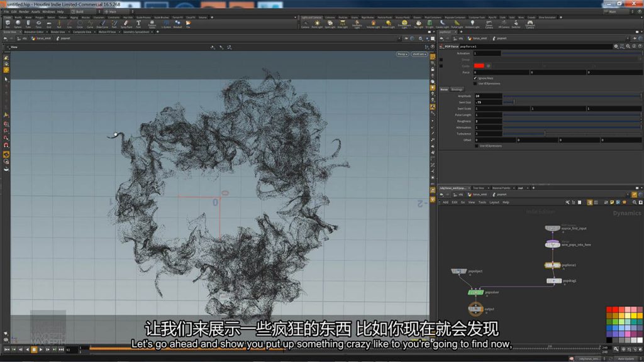This screenshot has height=362, width=644.
Task: Play the timeline forward
Action: [41, 349]
